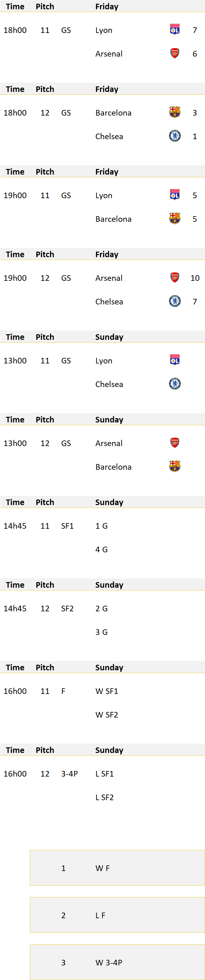
Task: Click Chelsea crest in Sunday Lyon match
Action: (175, 384)
